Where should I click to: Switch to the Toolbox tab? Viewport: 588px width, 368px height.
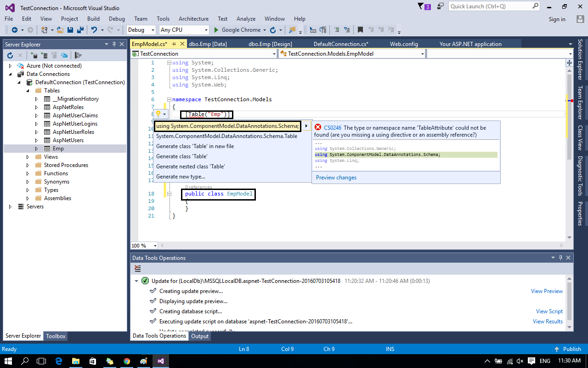[x=56, y=336]
